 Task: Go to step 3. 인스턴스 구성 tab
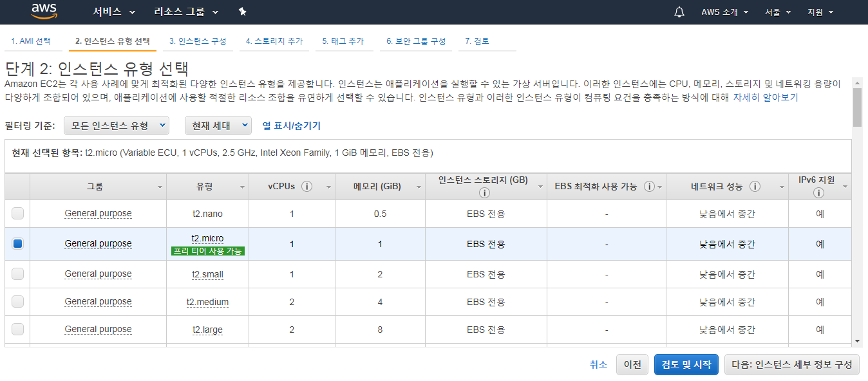(198, 41)
